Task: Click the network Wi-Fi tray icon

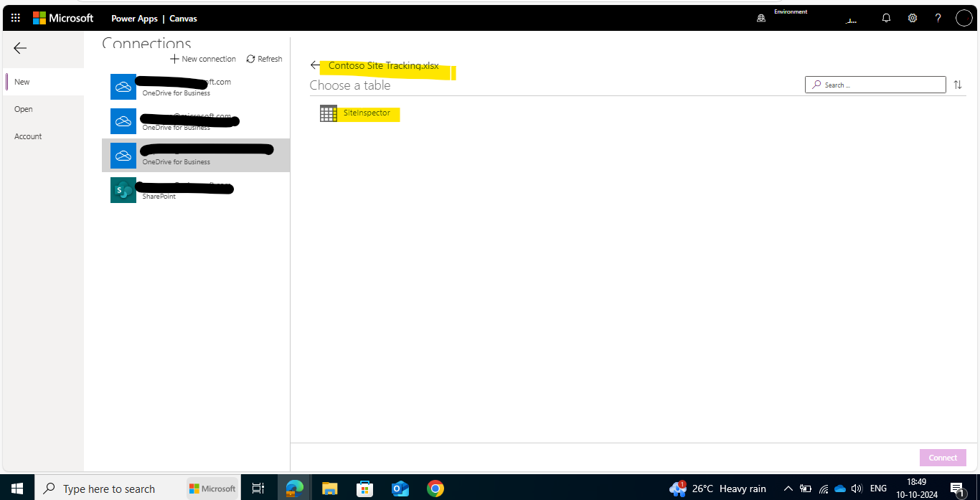Action: [x=824, y=489]
